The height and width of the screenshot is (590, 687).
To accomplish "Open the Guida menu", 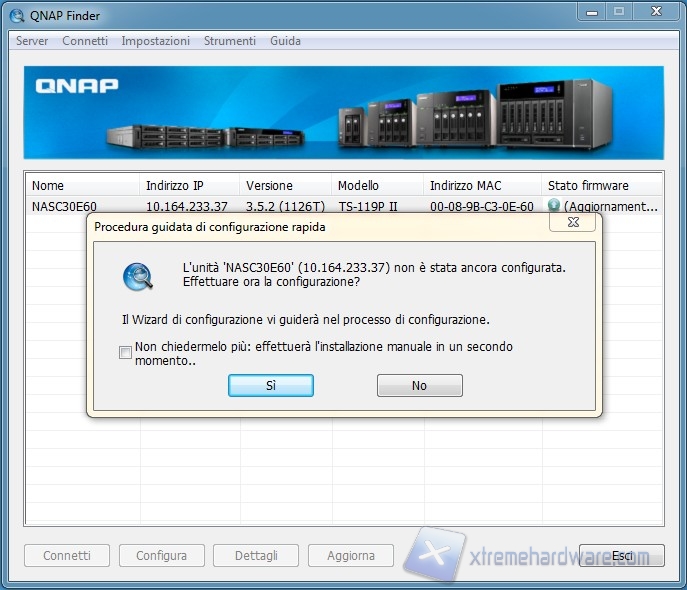I will pos(285,41).
